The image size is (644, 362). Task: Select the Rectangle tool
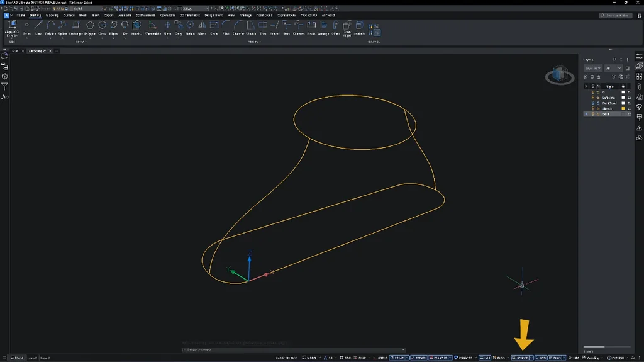pos(75,28)
